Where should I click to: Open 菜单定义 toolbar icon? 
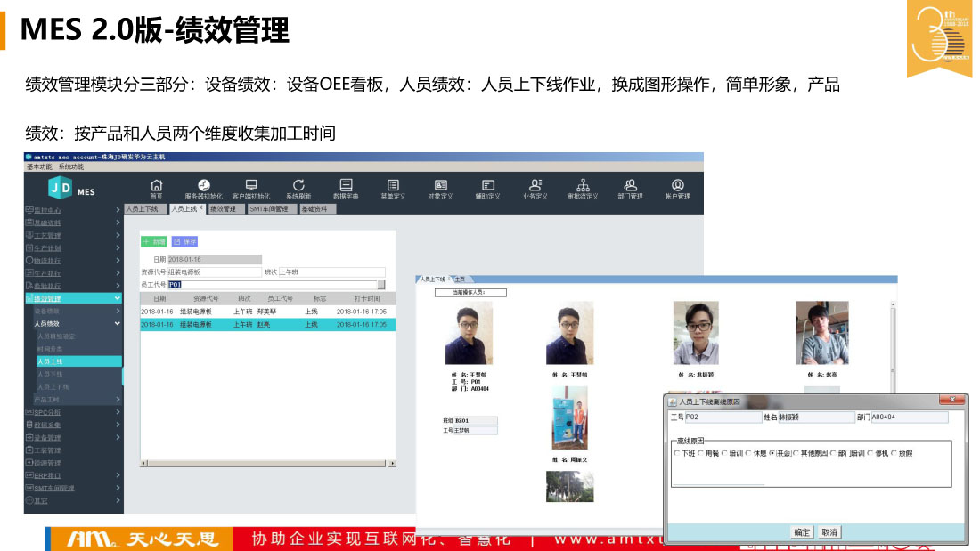(x=393, y=186)
